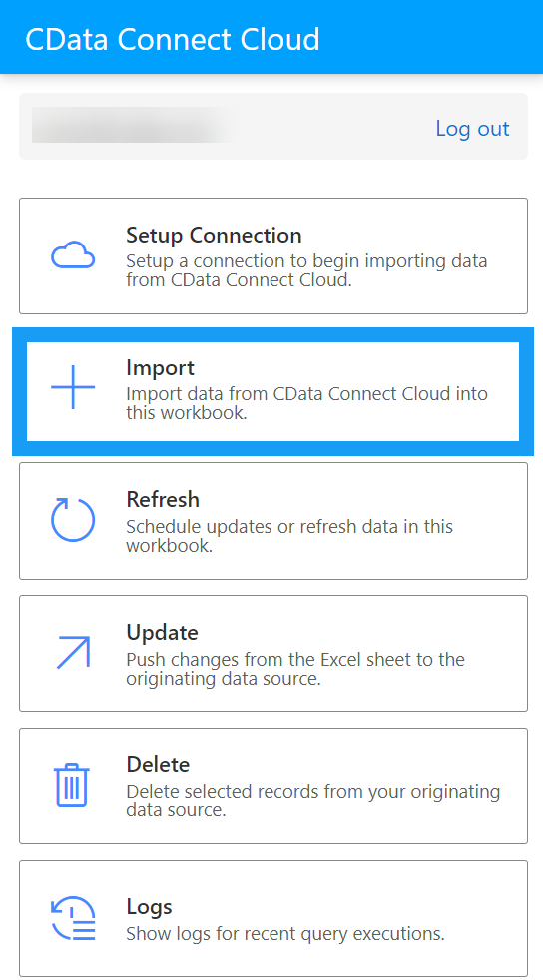Select the Import heading text

160,367
